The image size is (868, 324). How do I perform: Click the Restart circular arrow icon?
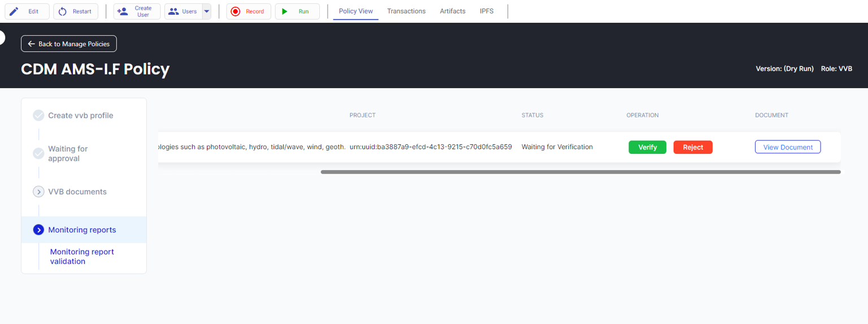[63, 11]
